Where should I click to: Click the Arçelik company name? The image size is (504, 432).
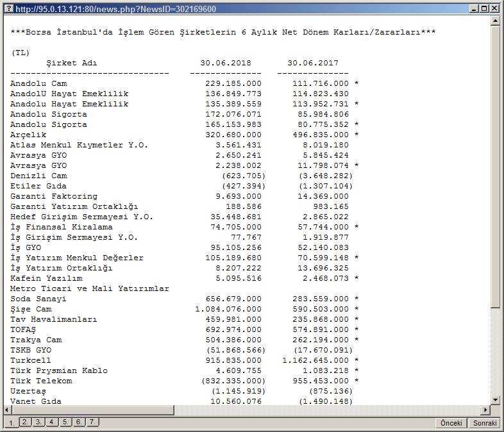pos(28,135)
